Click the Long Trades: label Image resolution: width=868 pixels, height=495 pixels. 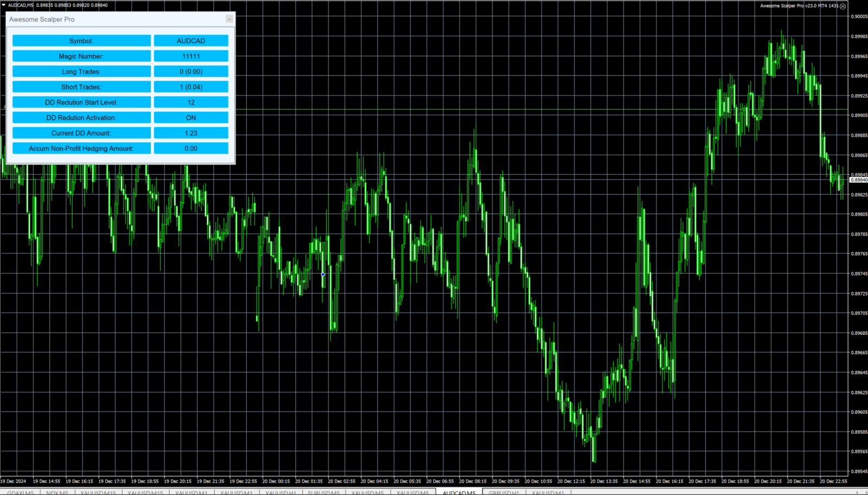pyautogui.click(x=81, y=72)
